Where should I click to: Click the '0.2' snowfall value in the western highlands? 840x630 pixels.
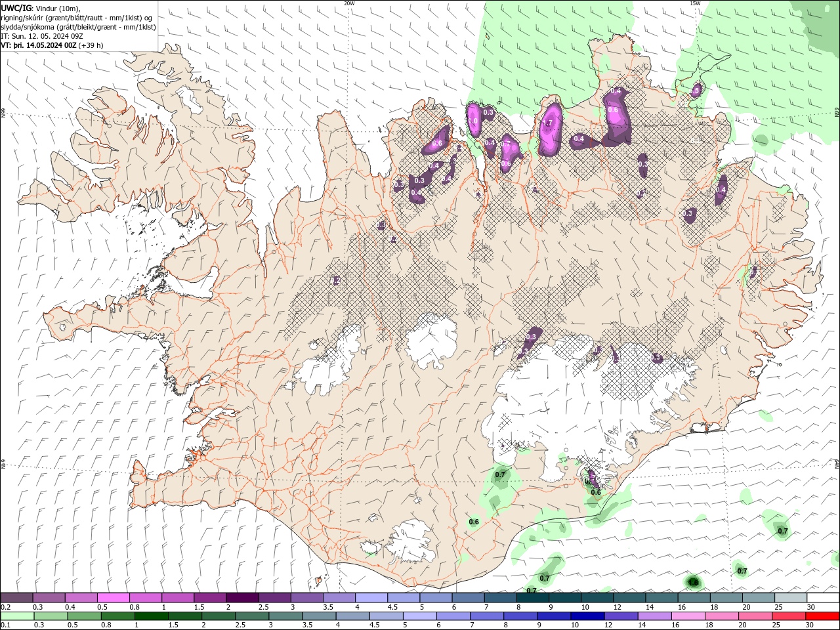coord(336,280)
